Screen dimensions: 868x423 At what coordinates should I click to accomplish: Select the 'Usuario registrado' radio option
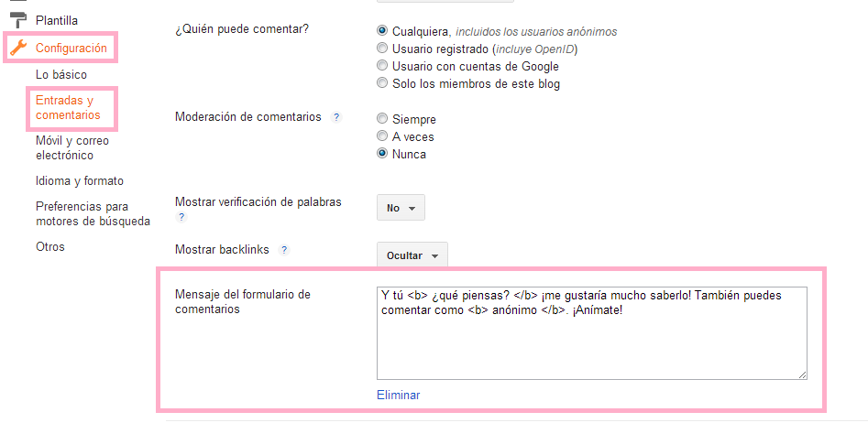382,49
